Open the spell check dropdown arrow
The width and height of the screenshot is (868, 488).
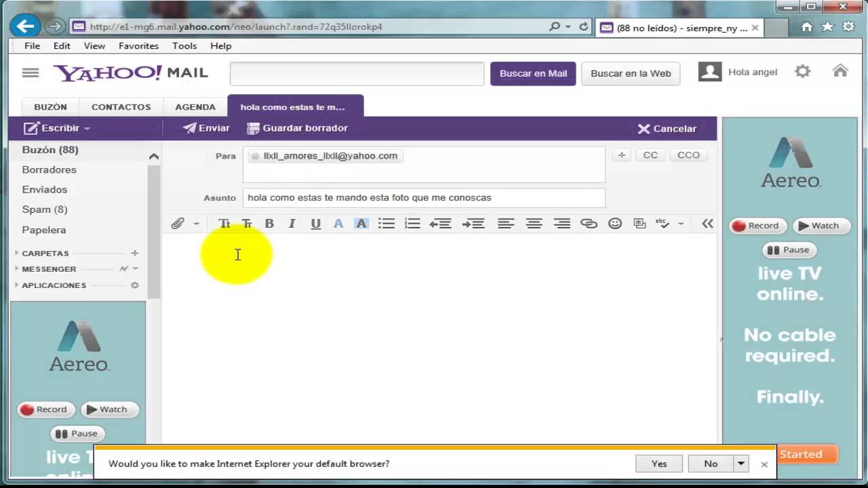tap(681, 224)
